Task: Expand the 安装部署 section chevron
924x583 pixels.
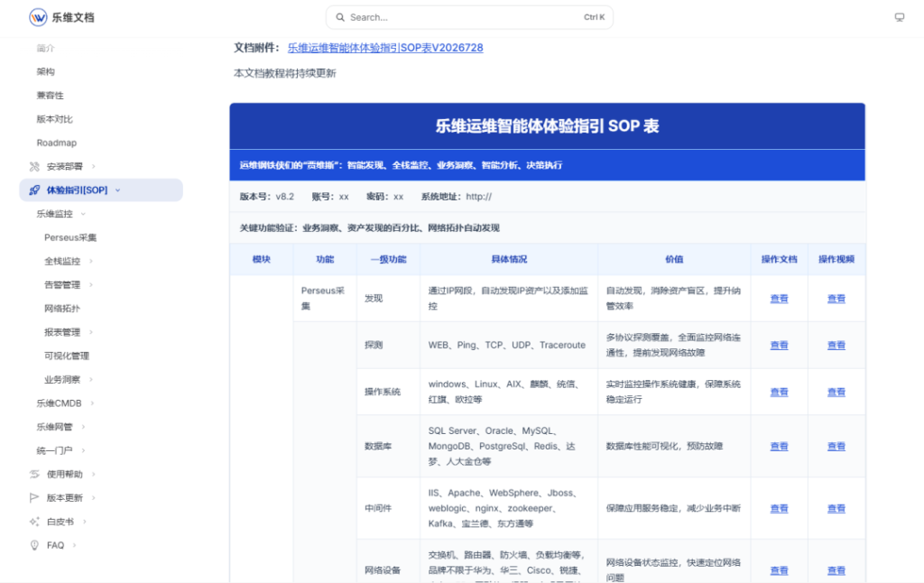Action: point(93,166)
